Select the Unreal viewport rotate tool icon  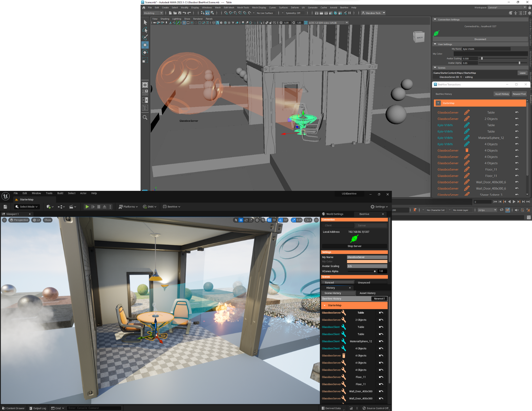(x=246, y=220)
